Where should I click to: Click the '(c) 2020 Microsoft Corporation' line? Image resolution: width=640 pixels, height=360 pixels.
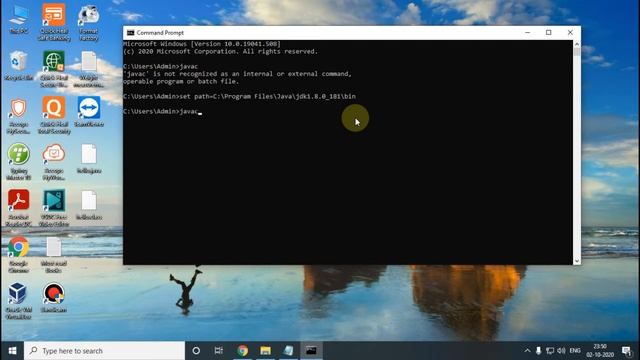(x=220, y=51)
